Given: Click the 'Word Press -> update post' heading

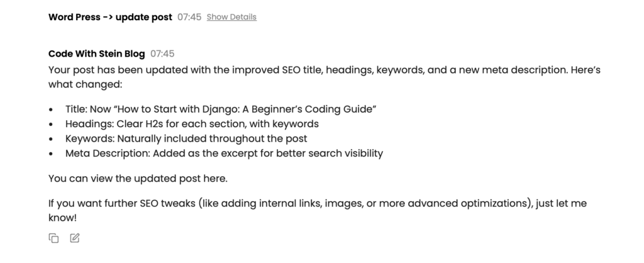Looking at the screenshot, I should point(110,17).
